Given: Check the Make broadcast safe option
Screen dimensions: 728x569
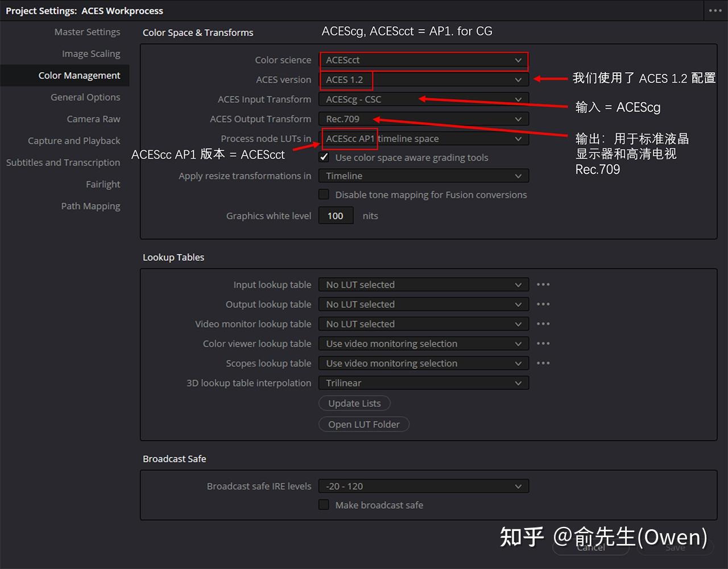Looking at the screenshot, I should [x=324, y=504].
